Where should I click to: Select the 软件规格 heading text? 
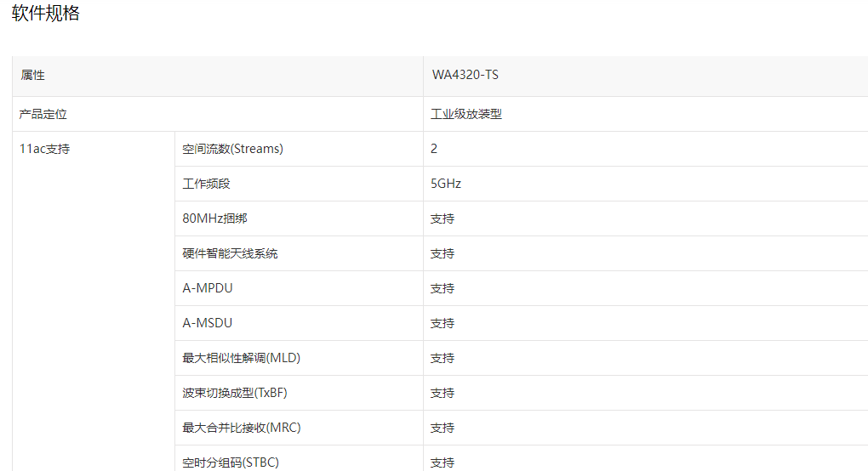click(x=45, y=13)
